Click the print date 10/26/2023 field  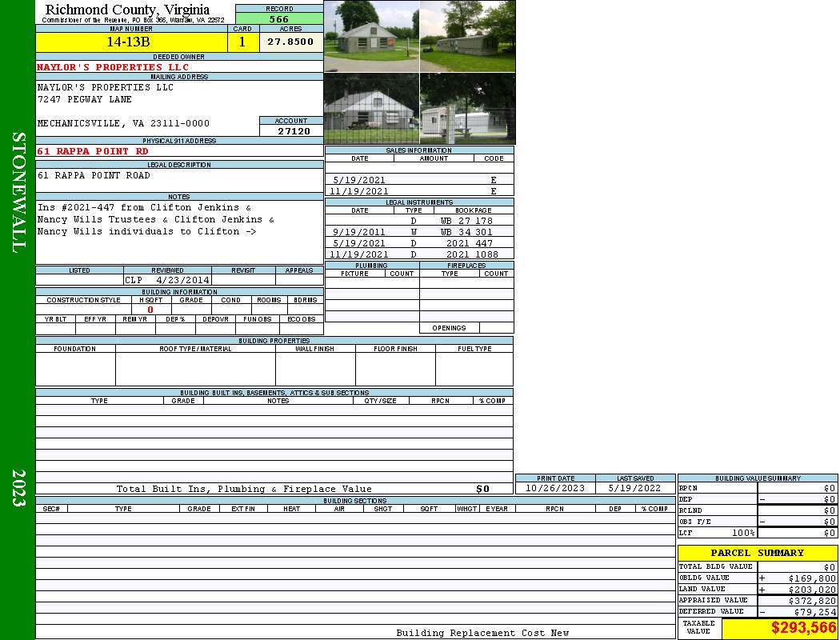pos(554,488)
